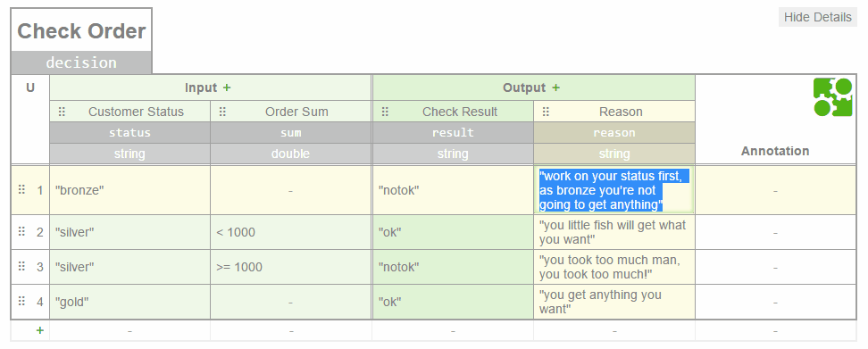The image size is (868, 349).
Task: Click the Check Result column drag handle
Action: pos(385,112)
